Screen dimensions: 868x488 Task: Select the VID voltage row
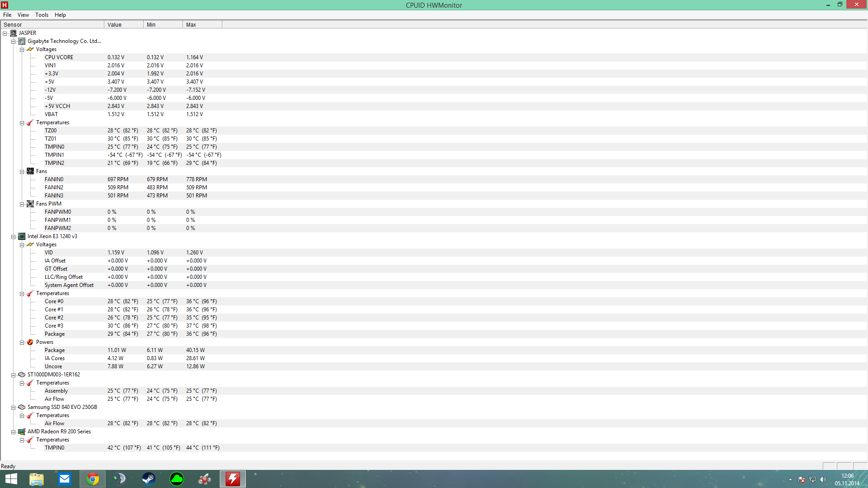[x=434, y=253]
